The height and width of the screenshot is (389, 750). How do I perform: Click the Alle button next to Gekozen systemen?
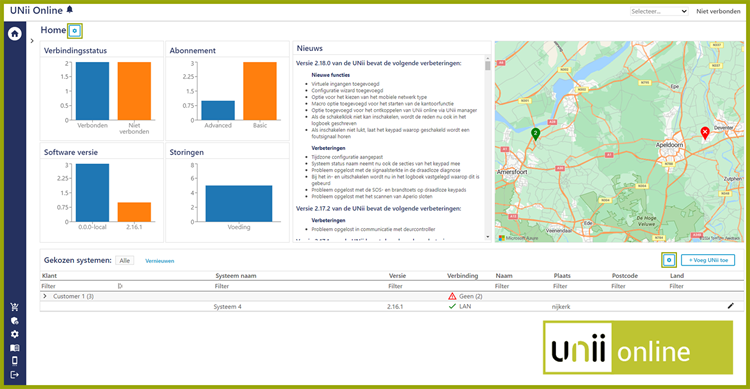(124, 261)
